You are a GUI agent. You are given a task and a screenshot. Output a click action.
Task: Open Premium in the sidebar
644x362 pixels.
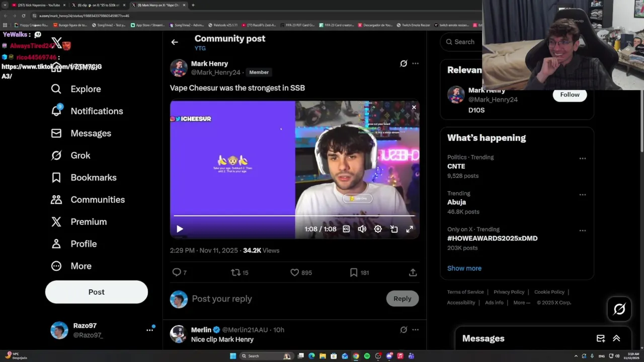78,222
